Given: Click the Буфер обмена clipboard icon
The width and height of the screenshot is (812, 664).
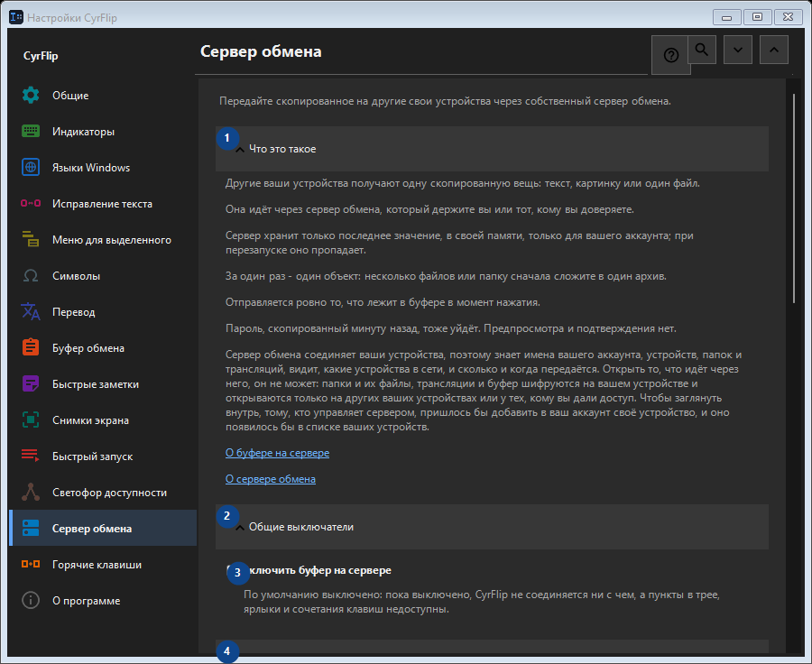Looking at the screenshot, I should point(31,348).
